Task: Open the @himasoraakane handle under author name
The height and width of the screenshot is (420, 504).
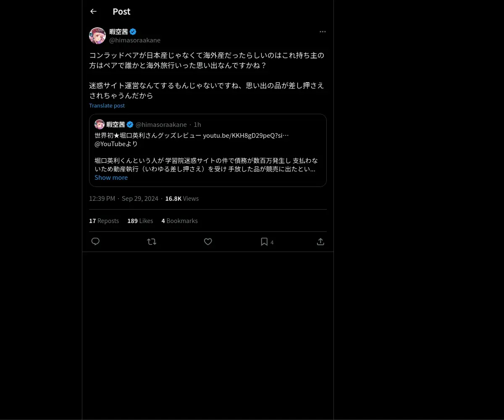Action: (x=135, y=40)
